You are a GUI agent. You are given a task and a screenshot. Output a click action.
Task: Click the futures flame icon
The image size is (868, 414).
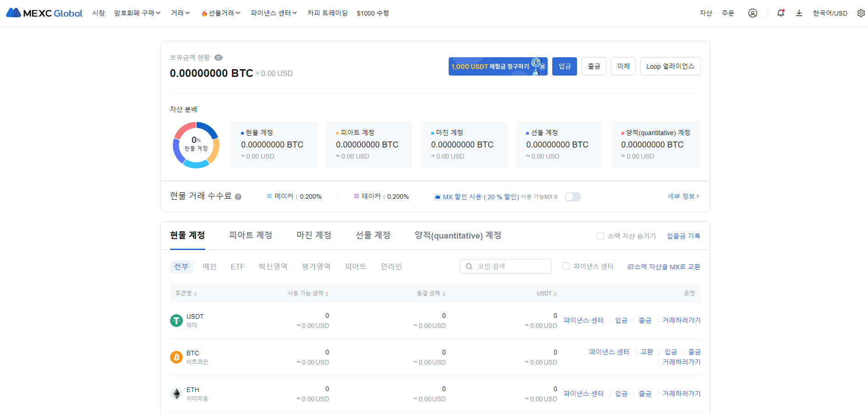pyautogui.click(x=204, y=13)
